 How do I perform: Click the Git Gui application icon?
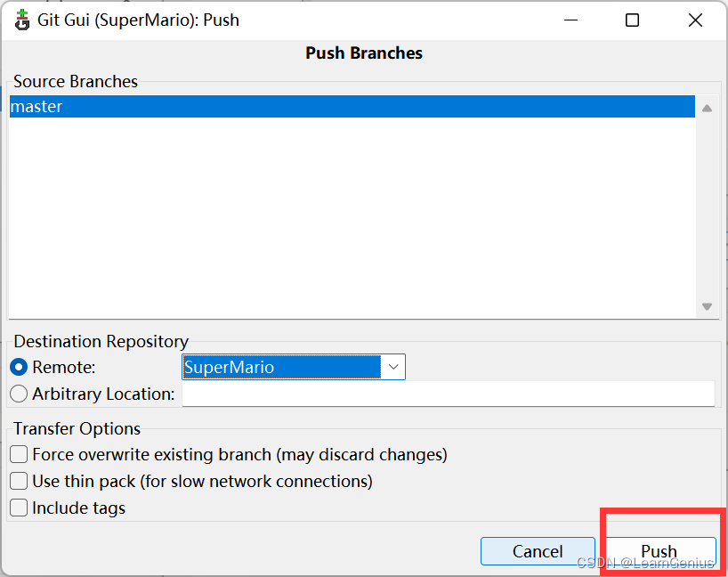coord(21,20)
